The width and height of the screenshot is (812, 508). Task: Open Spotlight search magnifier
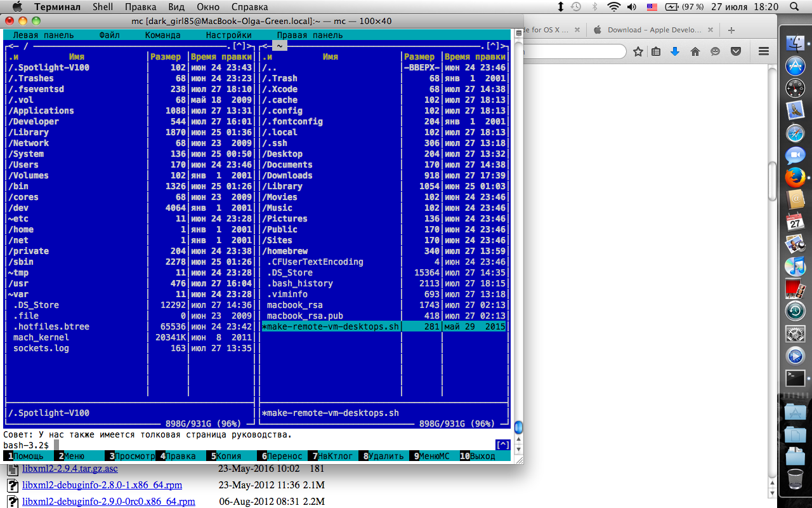[x=794, y=7]
